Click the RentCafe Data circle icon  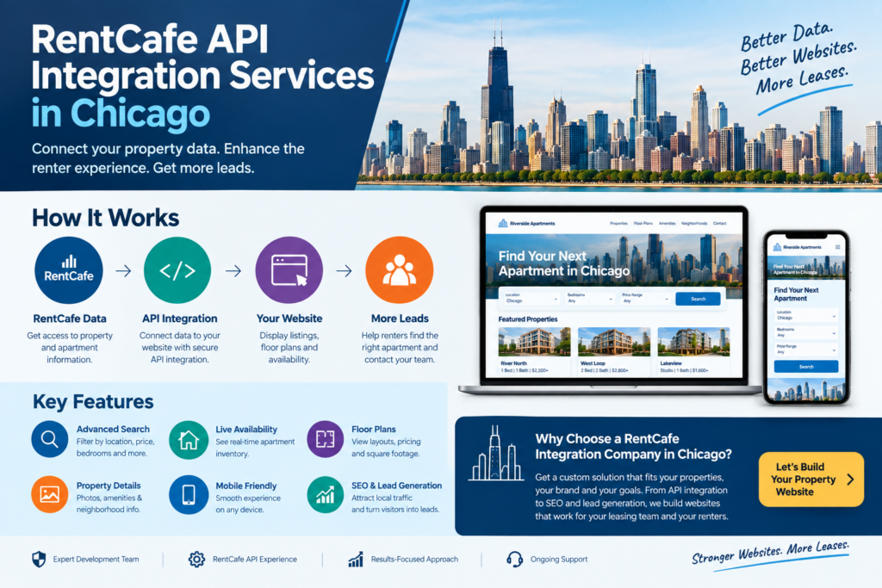click(69, 270)
